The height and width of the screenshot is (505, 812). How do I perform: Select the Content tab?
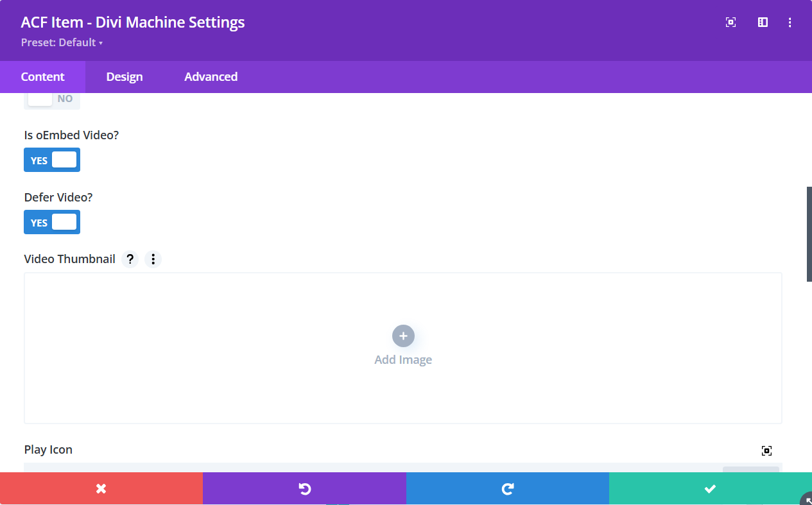coord(42,76)
